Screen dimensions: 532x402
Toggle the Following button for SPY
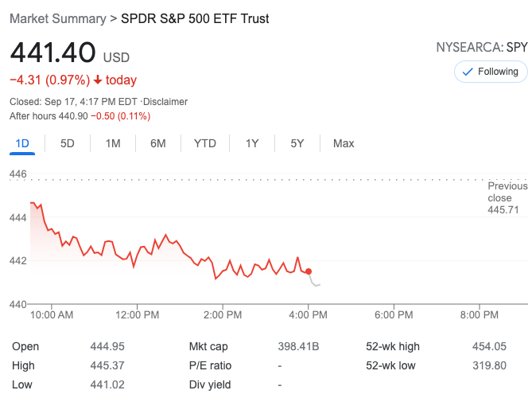491,72
